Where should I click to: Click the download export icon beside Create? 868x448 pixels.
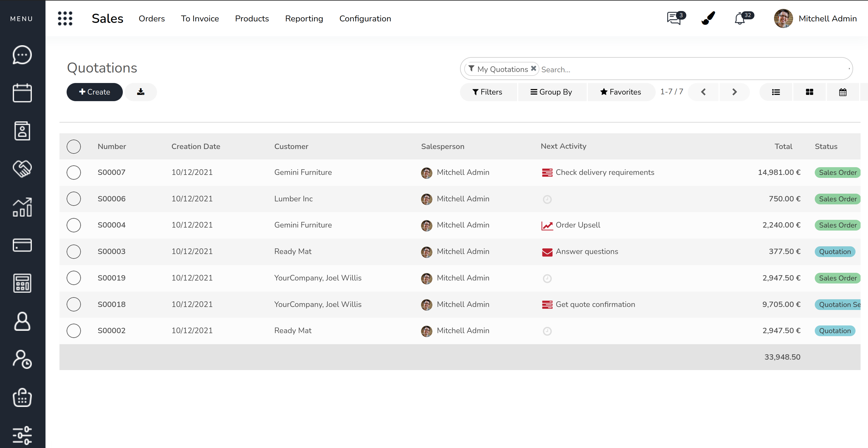141,92
